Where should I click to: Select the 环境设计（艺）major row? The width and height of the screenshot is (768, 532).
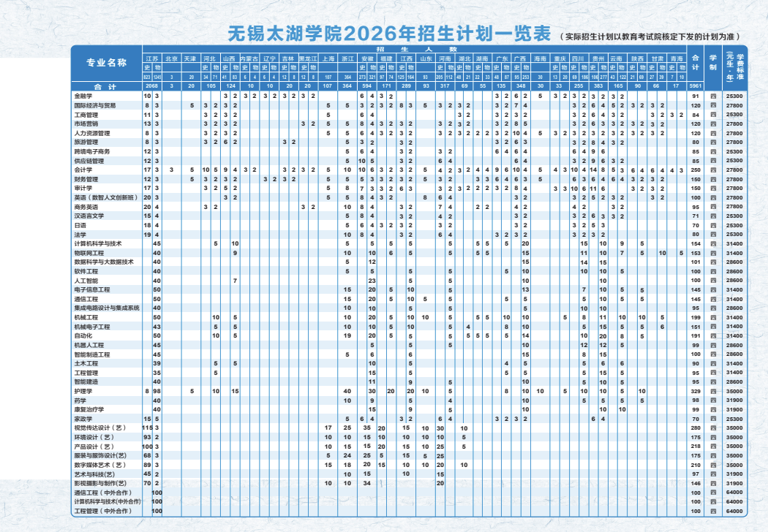click(x=410, y=437)
